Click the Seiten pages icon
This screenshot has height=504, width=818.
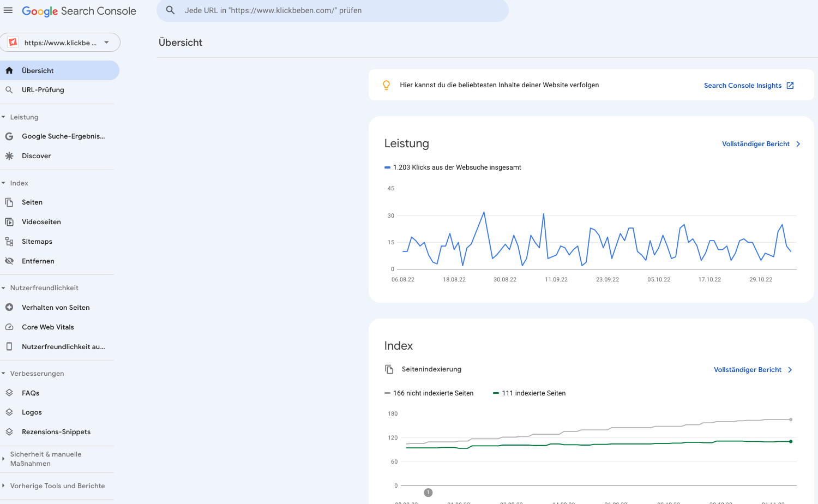click(9, 202)
